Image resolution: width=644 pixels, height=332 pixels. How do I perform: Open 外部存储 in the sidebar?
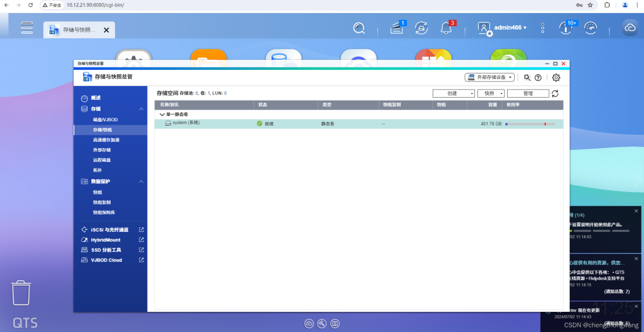(102, 150)
